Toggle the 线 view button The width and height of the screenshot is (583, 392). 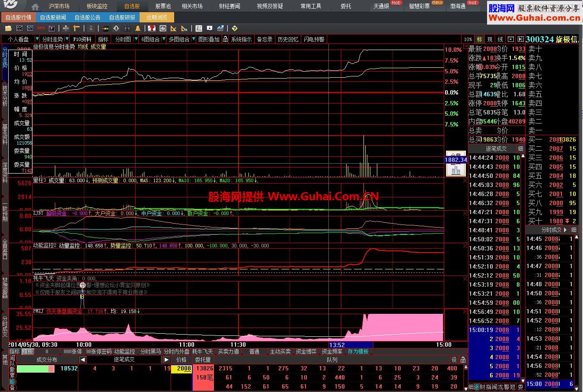tap(500, 39)
